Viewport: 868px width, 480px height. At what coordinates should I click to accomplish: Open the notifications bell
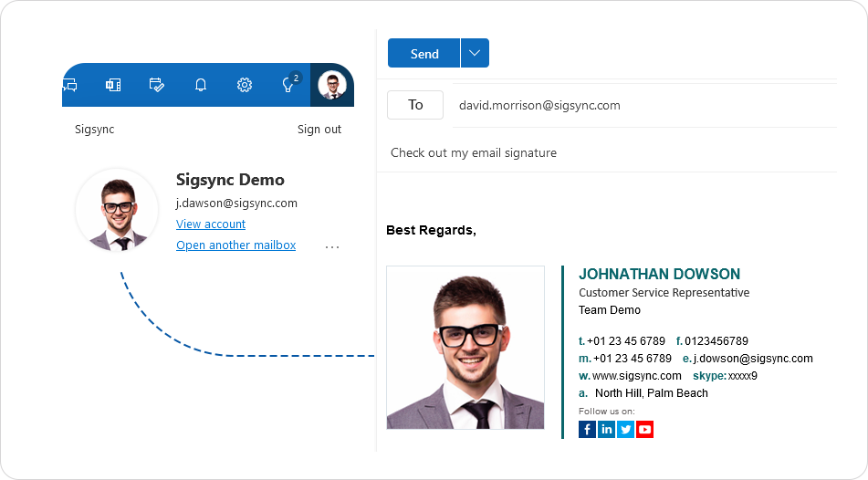[x=201, y=85]
